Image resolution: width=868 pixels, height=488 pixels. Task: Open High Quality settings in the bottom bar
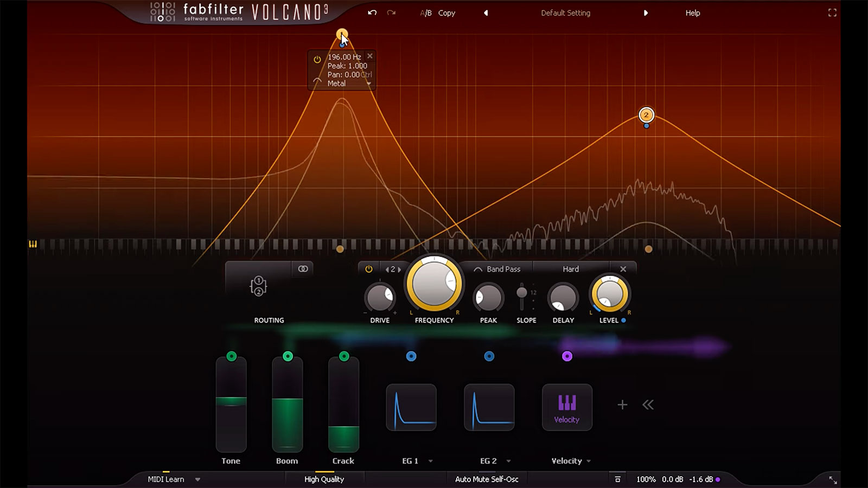pos(323,479)
